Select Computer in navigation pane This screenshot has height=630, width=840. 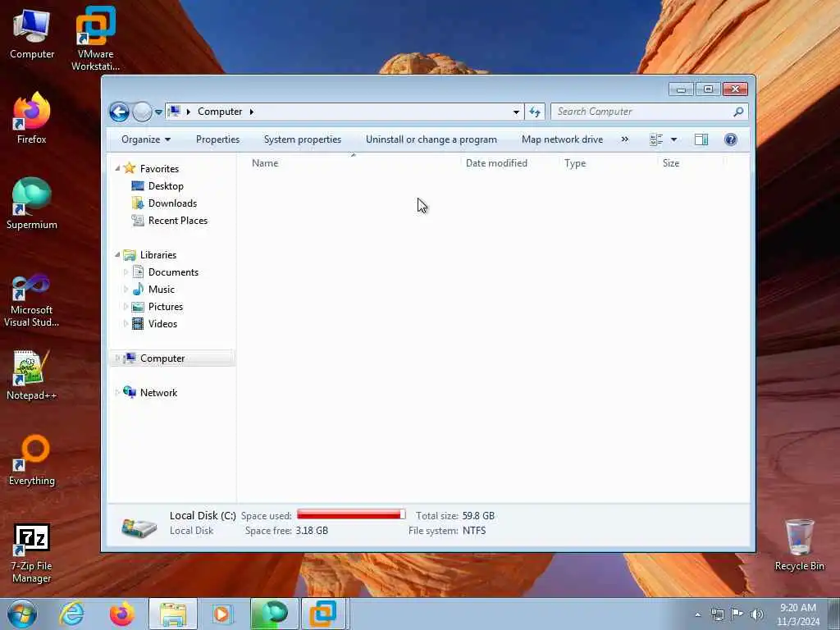coord(162,358)
